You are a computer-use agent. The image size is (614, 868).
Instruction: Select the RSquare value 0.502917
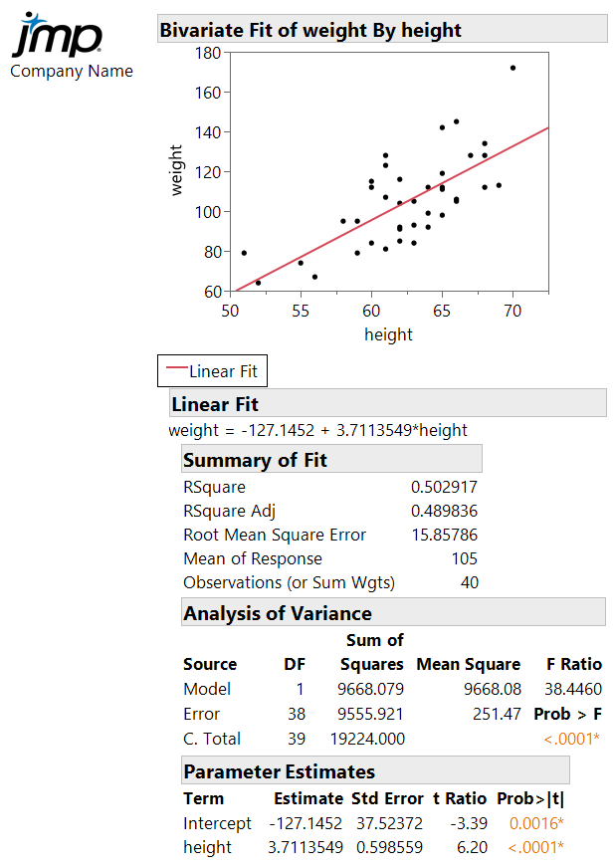point(444,488)
